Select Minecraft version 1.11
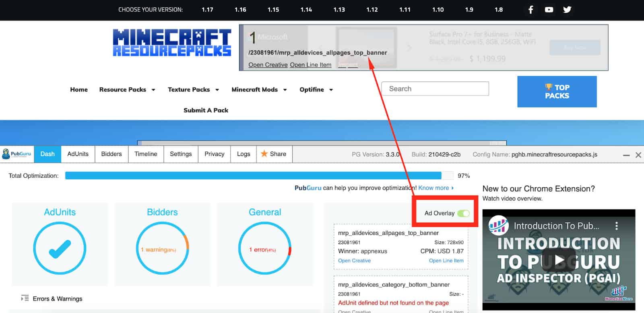Screen dimensions: 644x313 coord(405,10)
